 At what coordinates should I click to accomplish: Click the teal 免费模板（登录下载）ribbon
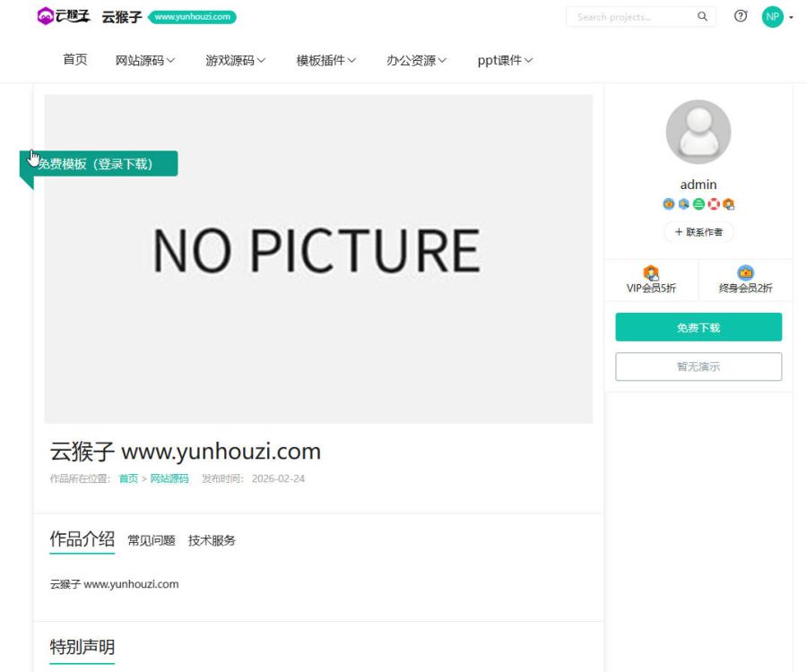click(x=99, y=164)
